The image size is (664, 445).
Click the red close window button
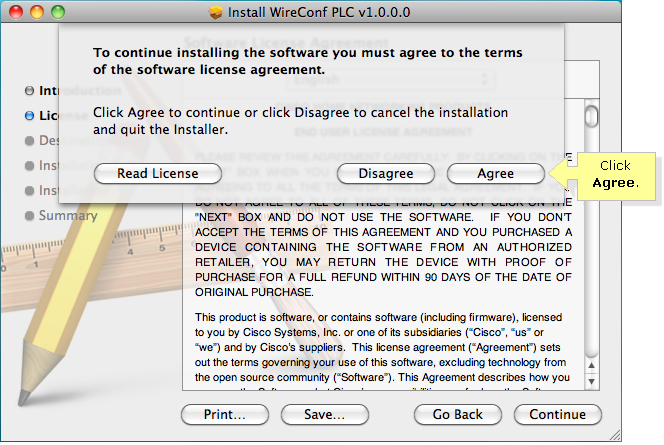(16, 12)
